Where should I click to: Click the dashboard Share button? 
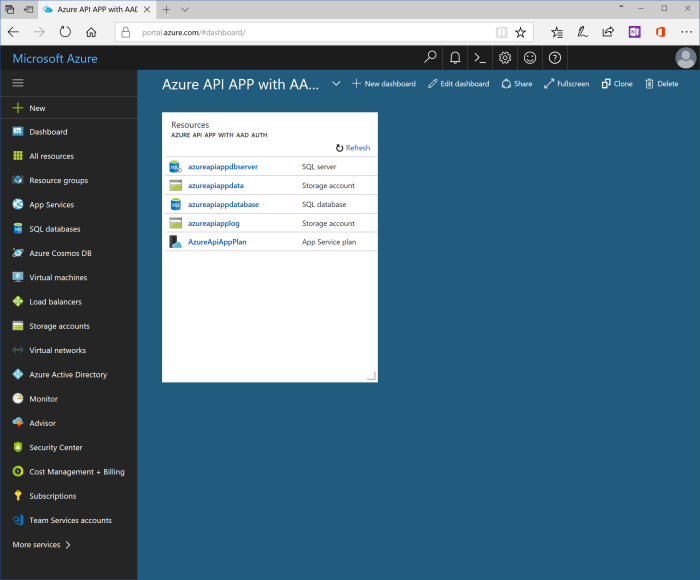(517, 83)
